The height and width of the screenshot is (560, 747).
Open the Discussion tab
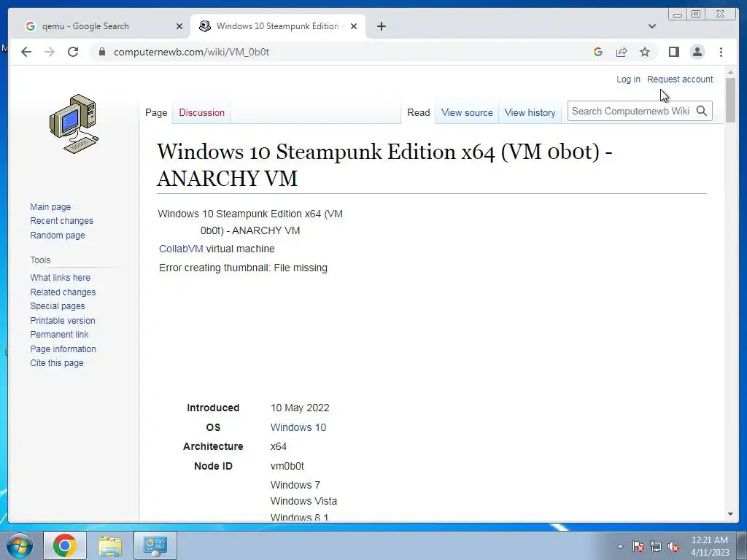pyautogui.click(x=201, y=112)
